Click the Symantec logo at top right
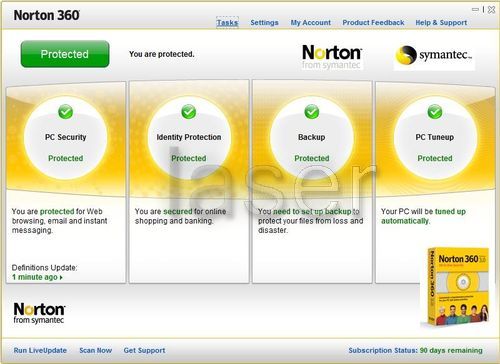 (434, 56)
